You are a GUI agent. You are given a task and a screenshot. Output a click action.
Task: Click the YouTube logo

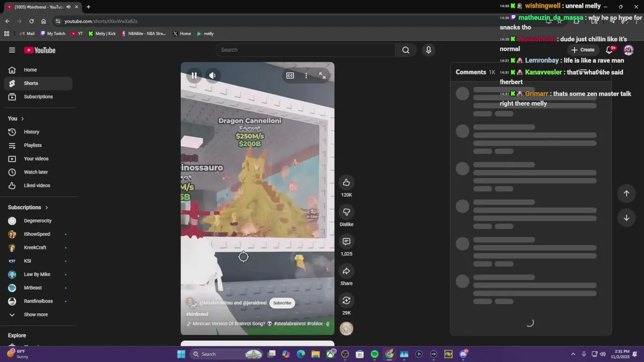40,50
